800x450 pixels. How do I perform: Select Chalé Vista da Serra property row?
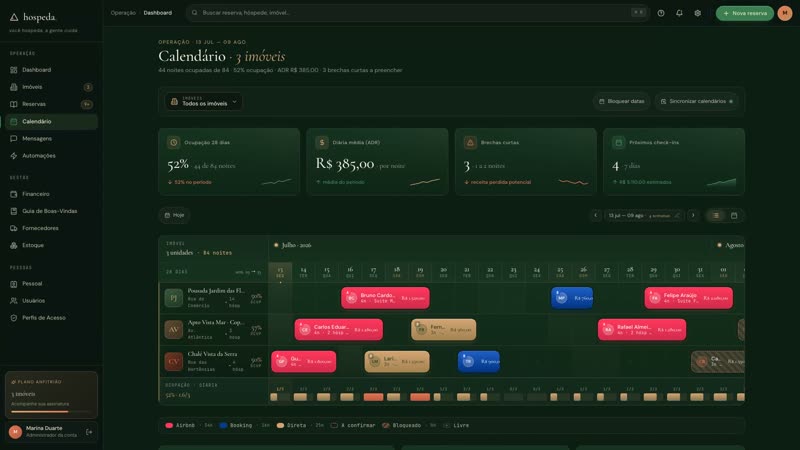pyautogui.click(x=214, y=362)
